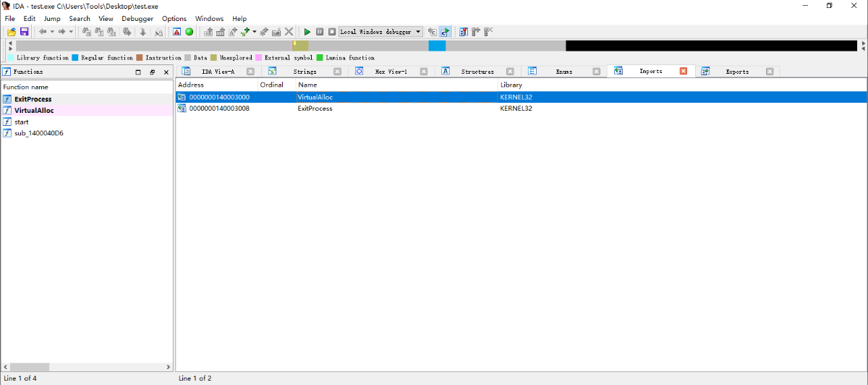868x385 pixels.
Task: Sort imports by Address column header
Action: pos(216,85)
